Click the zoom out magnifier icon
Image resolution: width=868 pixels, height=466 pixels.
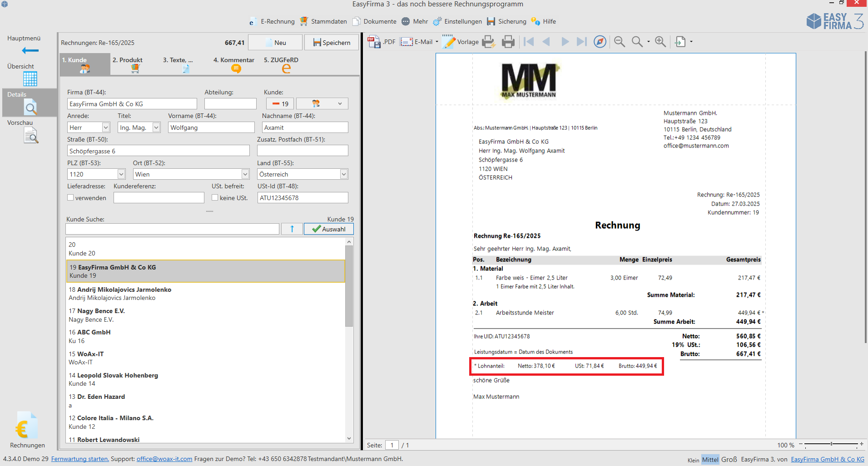620,42
